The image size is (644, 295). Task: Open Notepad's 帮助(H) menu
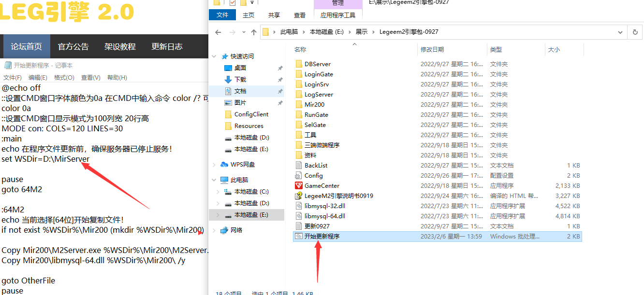pos(117,78)
